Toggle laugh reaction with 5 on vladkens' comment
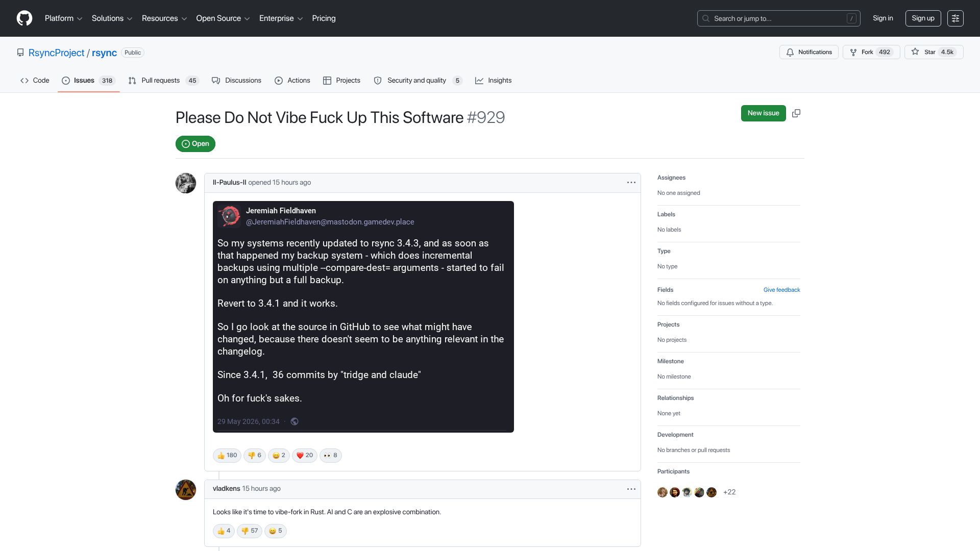Viewport: 980px width, 551px height. 276,531
